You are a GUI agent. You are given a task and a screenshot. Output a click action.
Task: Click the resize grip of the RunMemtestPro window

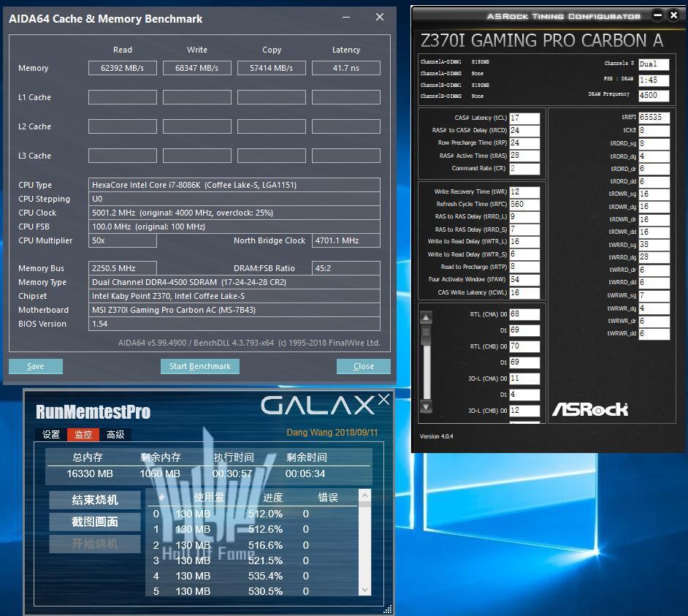click(x=387, y=609)
